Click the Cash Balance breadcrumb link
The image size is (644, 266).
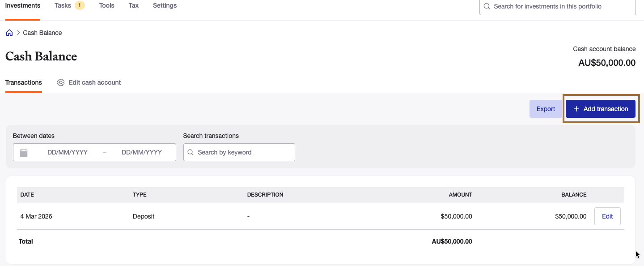pos(42,33)
